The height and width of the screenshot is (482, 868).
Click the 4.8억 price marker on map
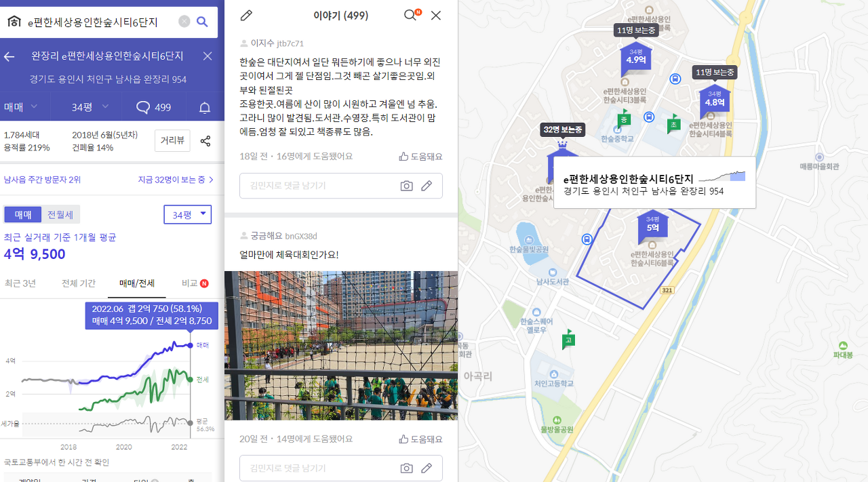715,102
